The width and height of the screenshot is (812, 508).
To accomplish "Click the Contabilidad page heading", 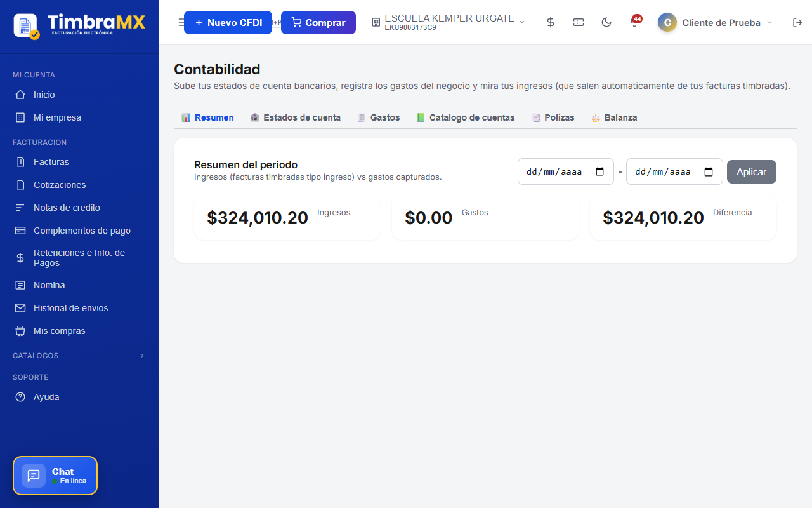I will coord(217,69).
